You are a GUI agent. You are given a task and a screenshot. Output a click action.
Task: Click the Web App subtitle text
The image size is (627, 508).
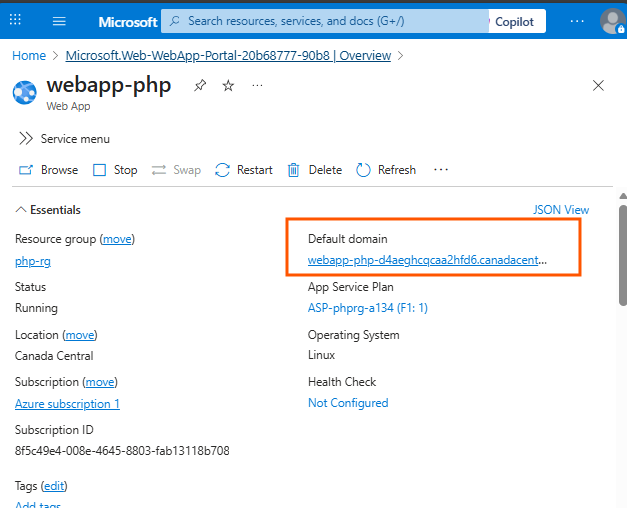(68, 106)
